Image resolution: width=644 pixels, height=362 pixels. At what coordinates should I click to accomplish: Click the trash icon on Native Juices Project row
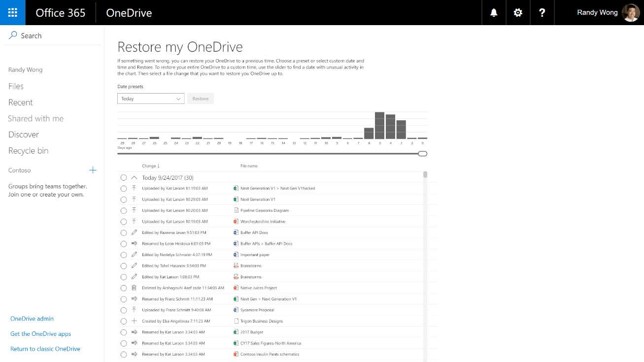[134, 288]
